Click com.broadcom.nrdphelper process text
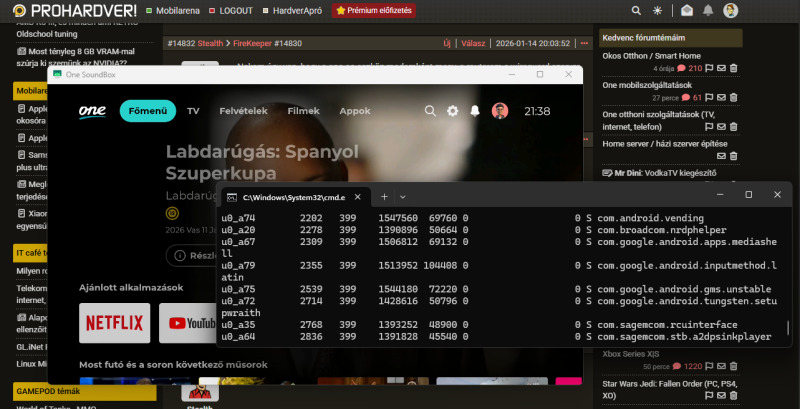The image size is (800, 409). [x=662, y=230]
